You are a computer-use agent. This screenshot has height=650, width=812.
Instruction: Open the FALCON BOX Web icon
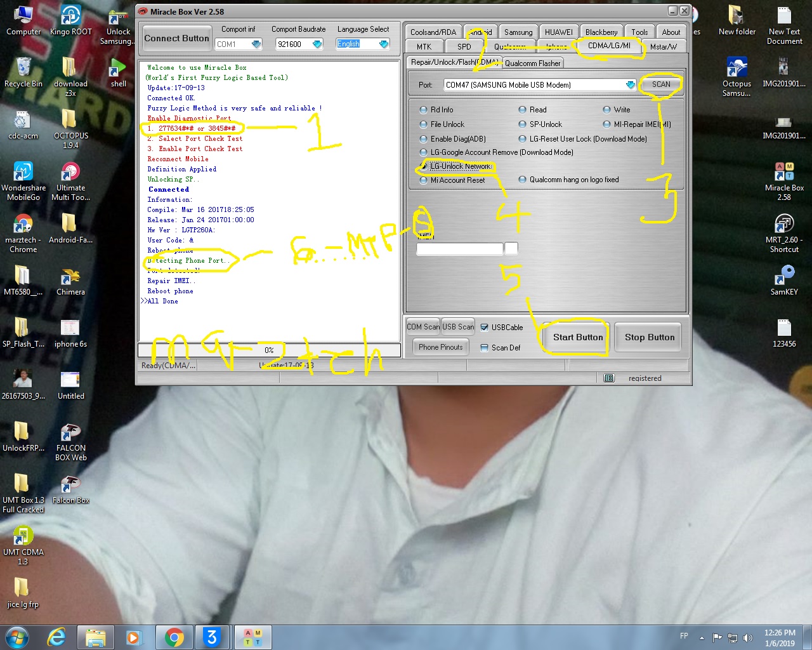tap(70, 441)
